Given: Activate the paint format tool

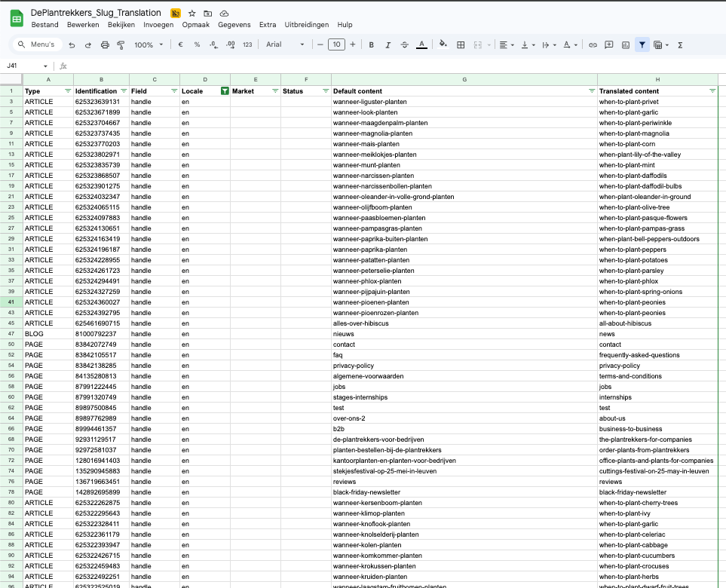Looking at the screenshot, I should click(x=121, y=45).
